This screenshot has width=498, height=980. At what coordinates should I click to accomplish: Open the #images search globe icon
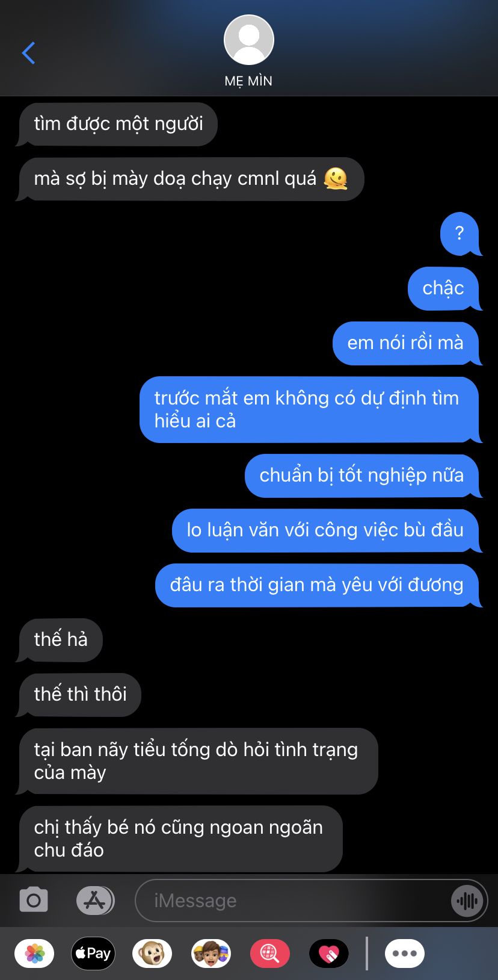pyautogui.click(x=270, y=954)
